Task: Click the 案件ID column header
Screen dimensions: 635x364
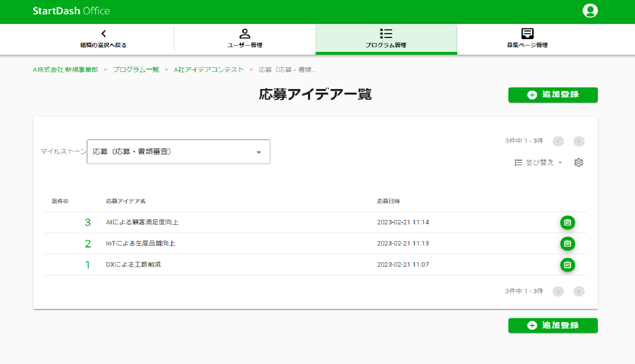Action: pyautogui.click(x=60, y=201)
